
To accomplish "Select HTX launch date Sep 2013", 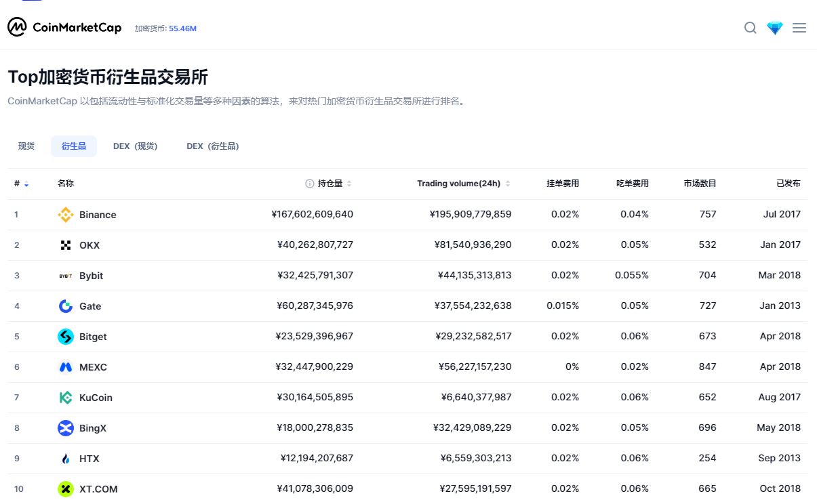I will [x=780, y=458].
